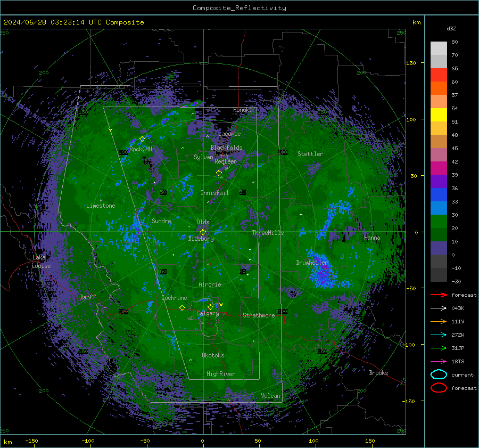Click the red swatch in dBZ scale
Screen dimensions: 479x448
tap(439, 75)
